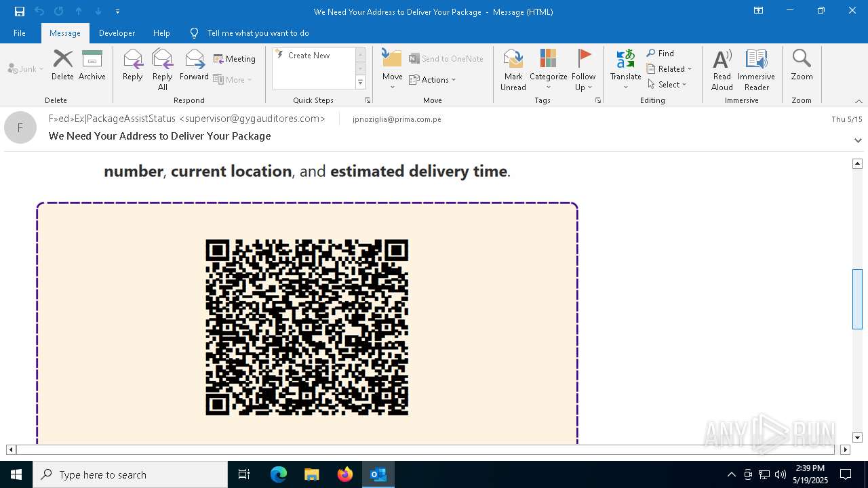This screenshot has width=868, height=488.
Task: Click the Redo arrow icon
Action: [x=59, y=12]
